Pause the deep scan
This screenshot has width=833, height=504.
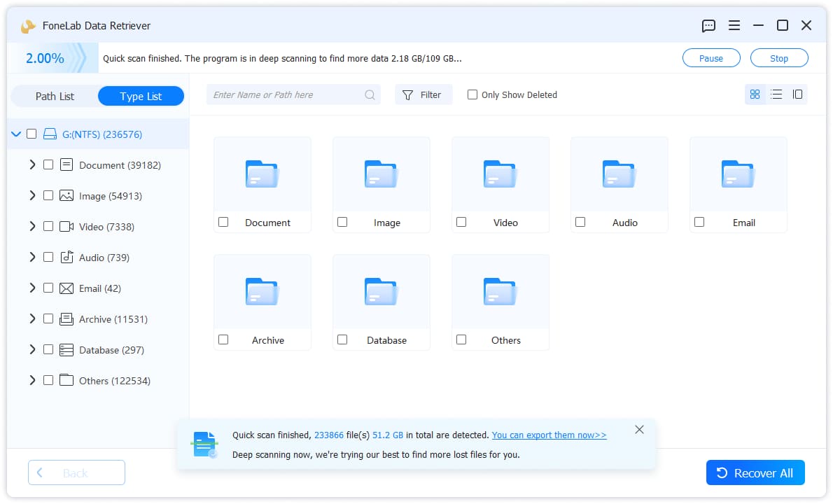[710, 58]
